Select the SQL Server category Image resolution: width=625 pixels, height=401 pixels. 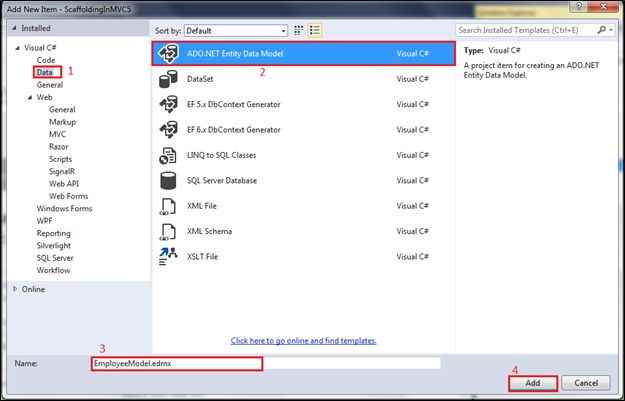(55, 258)
